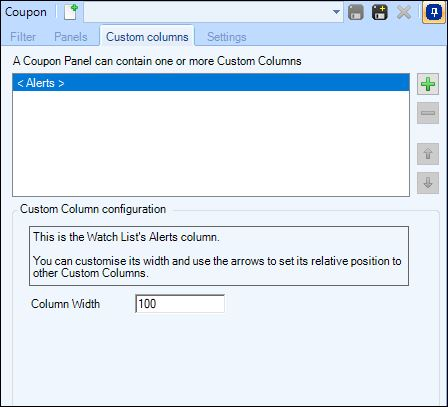448x407 pixels.
Task: Switch to the Filter tab
Action: pyautogui.click(x=23, y=37)
